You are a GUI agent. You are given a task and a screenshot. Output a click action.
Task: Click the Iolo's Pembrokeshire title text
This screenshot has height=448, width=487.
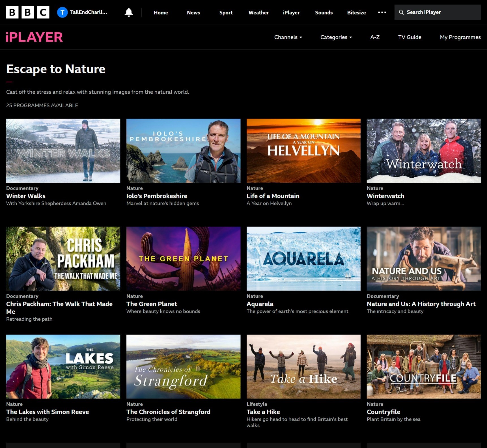point(157,196)
